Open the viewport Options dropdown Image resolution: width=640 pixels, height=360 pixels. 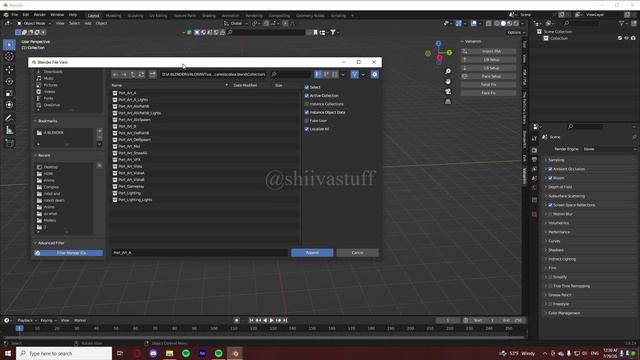516,32
